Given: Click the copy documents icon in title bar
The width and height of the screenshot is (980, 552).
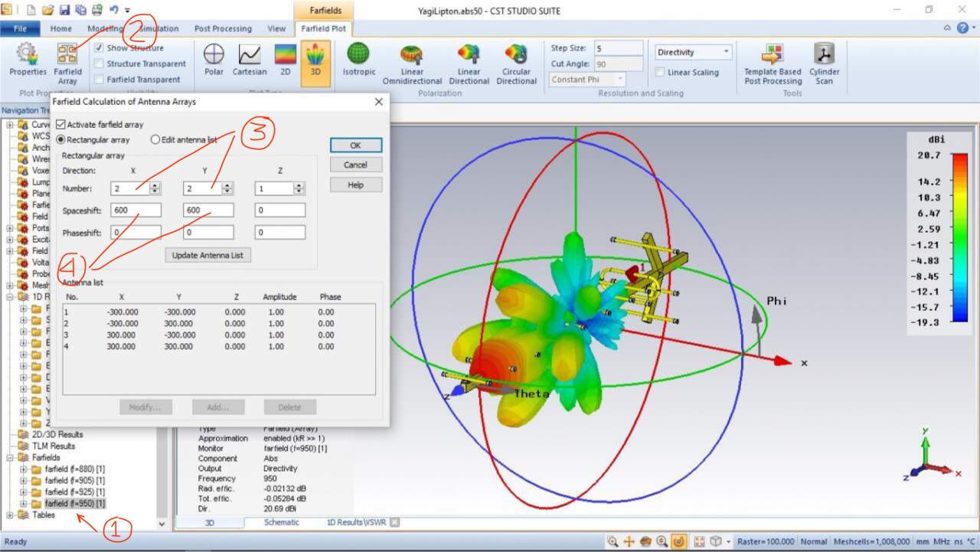Looking at the screenshot, I should click(81, 10).
